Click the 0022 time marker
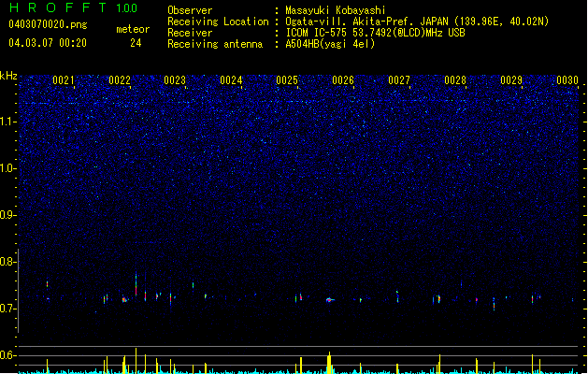This screenshot has width=588, height=374. [x=120, y=80]
